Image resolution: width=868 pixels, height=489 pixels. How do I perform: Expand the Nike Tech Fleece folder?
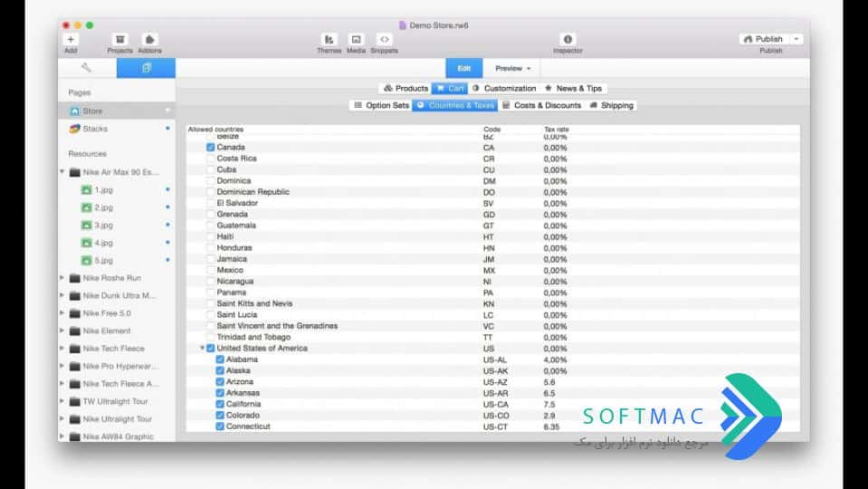tap(62, 349)
